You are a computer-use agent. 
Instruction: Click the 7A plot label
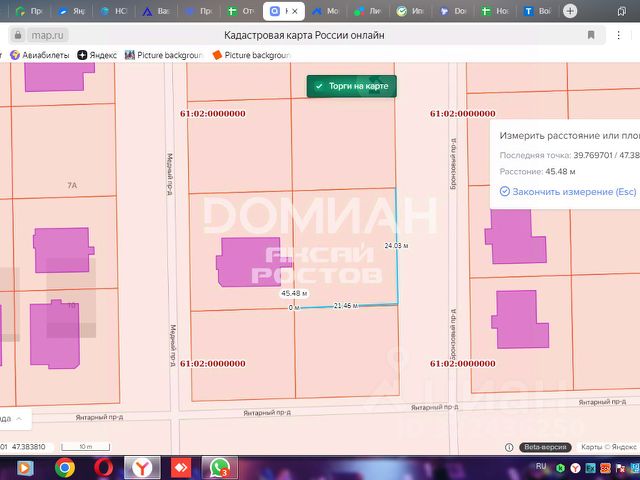click(72, 185)
